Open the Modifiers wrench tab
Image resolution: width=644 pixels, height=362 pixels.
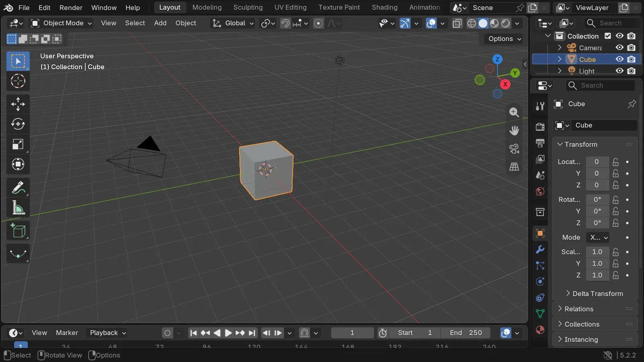point(540,249)
